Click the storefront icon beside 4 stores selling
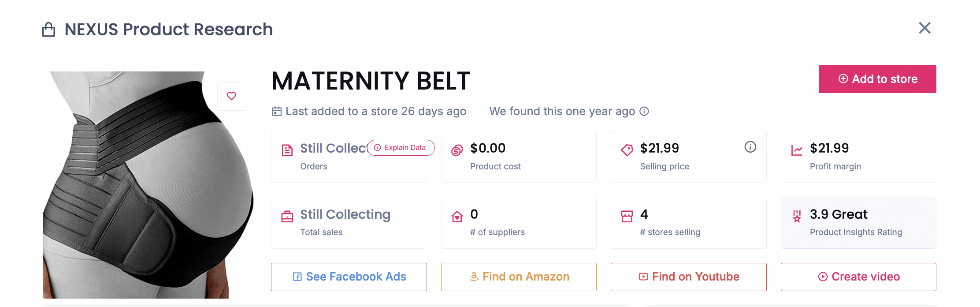 coord(627,215)
